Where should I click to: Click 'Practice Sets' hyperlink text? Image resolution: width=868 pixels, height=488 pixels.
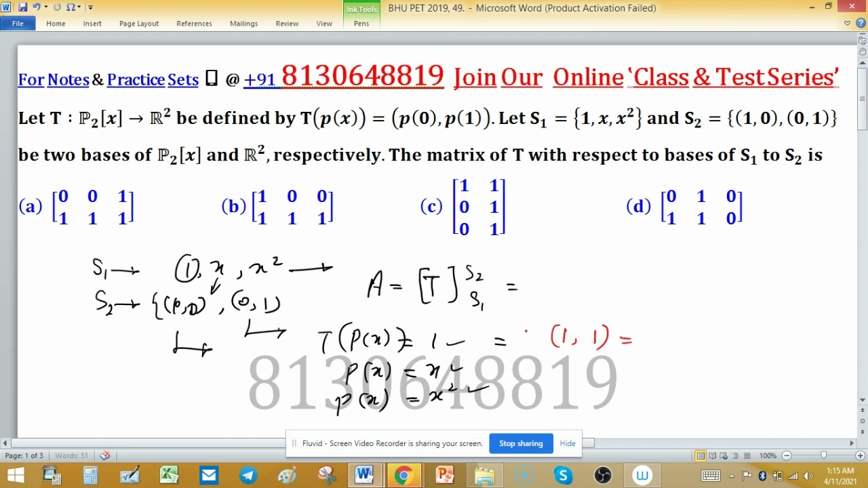tap(153, 79)
